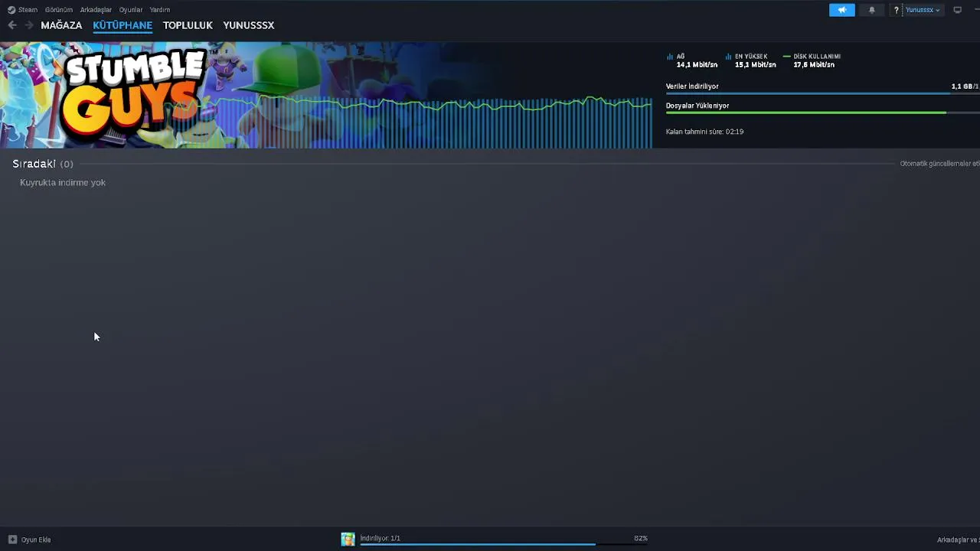
Task: Click the question mark help icon
Action: point(896,10)
